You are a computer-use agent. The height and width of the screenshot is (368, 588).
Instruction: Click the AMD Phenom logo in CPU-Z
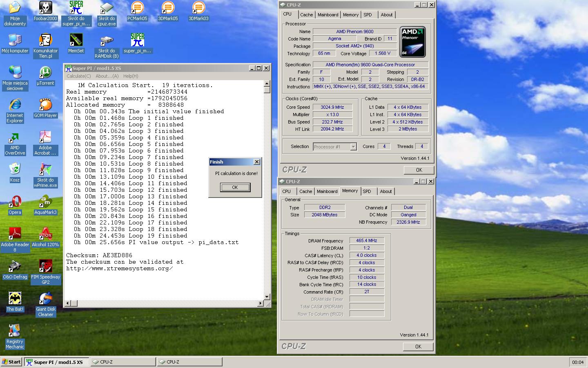pos(413,42)
